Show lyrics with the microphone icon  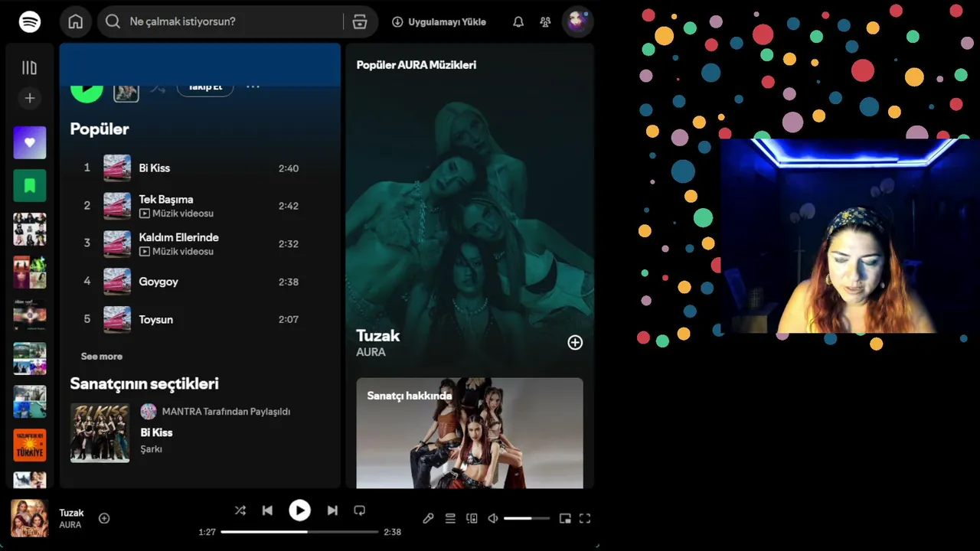point(429,518)
